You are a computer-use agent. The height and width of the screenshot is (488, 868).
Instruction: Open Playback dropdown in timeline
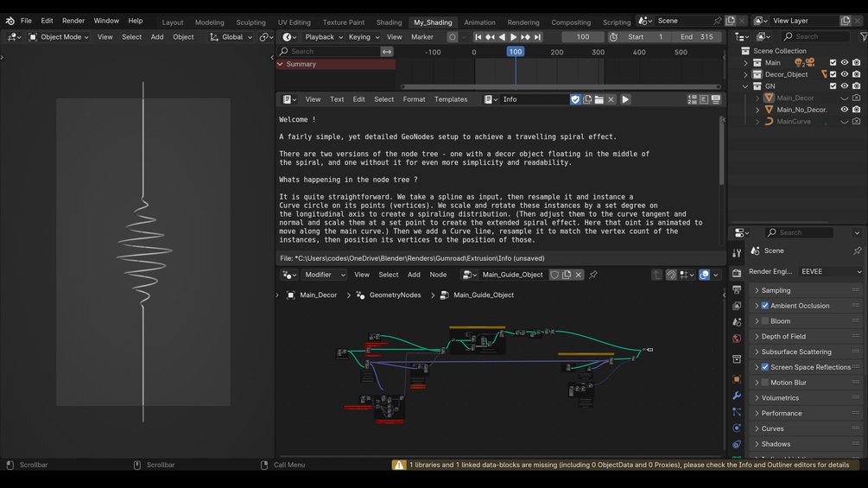tap(324, 37)
